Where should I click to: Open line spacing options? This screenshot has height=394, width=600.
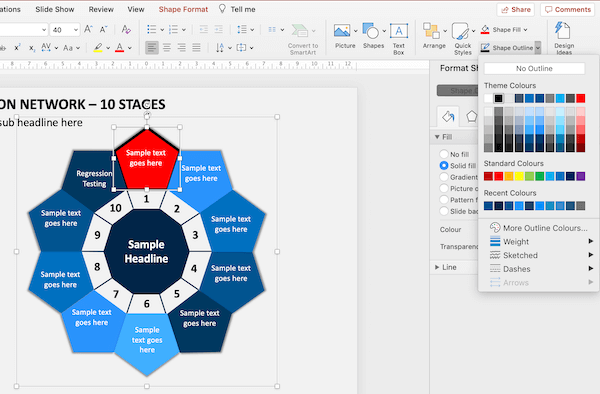point(242,29)
